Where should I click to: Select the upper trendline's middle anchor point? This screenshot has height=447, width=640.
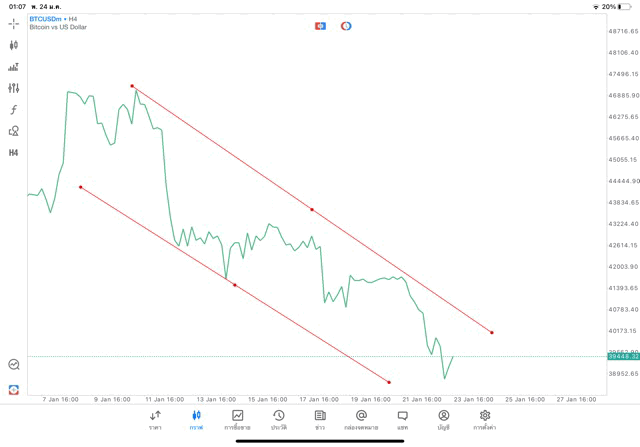(312, 209)
